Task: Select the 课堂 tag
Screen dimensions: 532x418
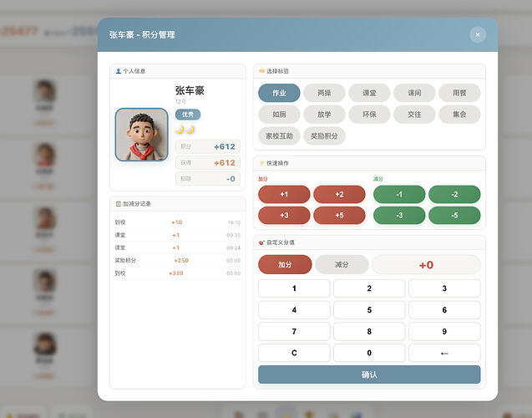Action: pos(369,93)
